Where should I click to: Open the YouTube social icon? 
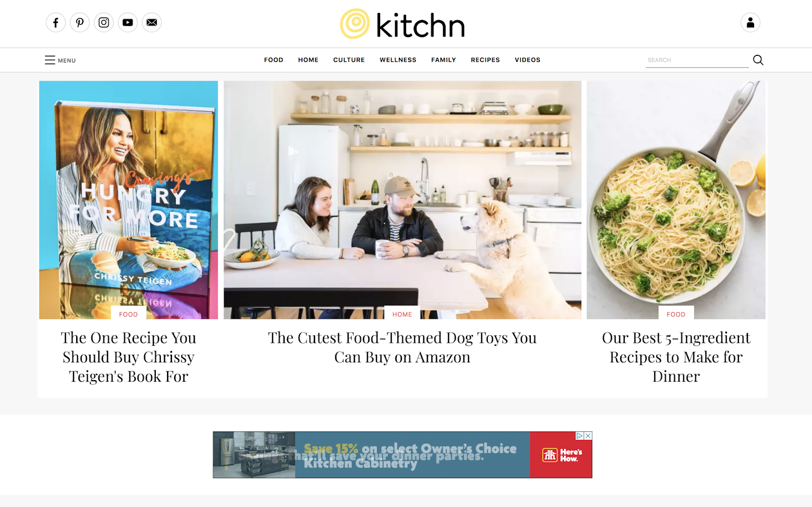(128, 22)
